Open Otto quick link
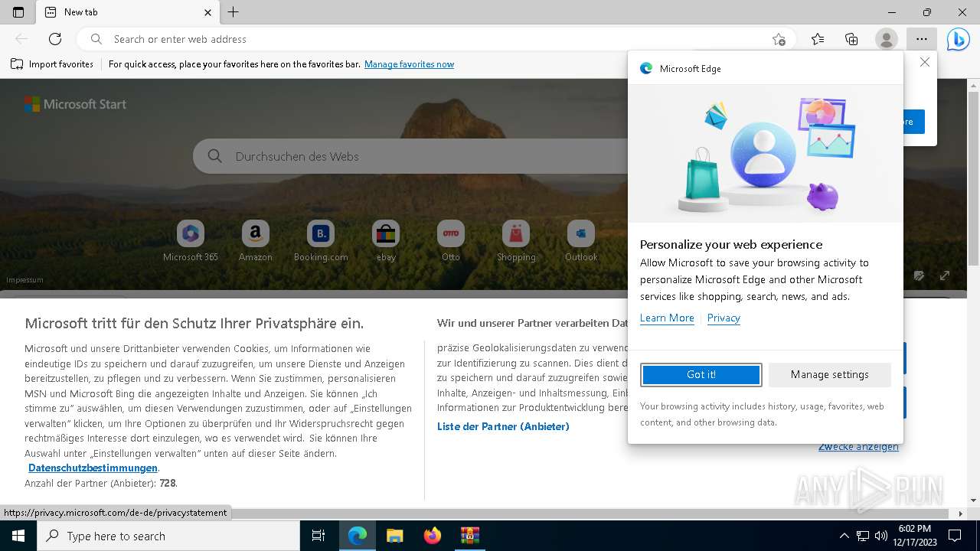 point(451,241)
